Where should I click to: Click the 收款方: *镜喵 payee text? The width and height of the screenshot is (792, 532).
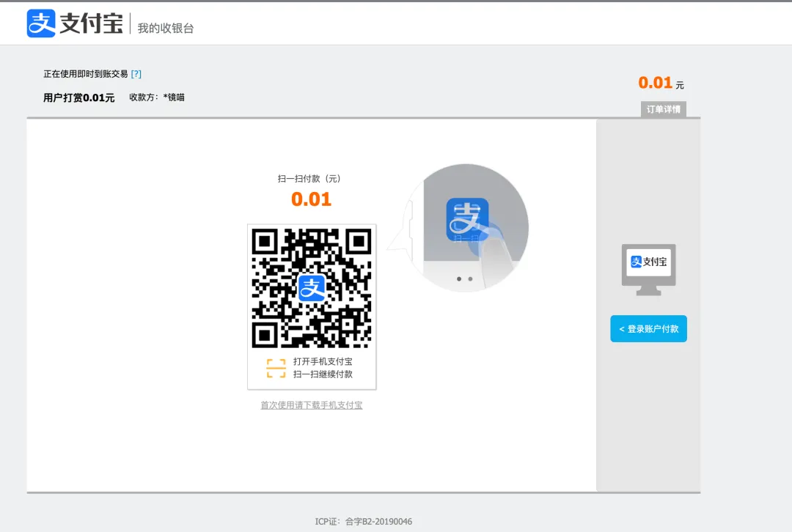pyautogui.click(x=157, y=97)
